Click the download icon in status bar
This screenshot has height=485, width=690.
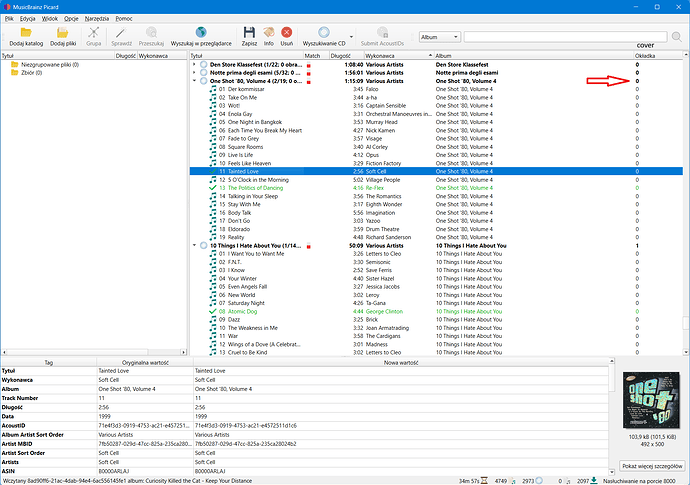[x=594, y=481]
